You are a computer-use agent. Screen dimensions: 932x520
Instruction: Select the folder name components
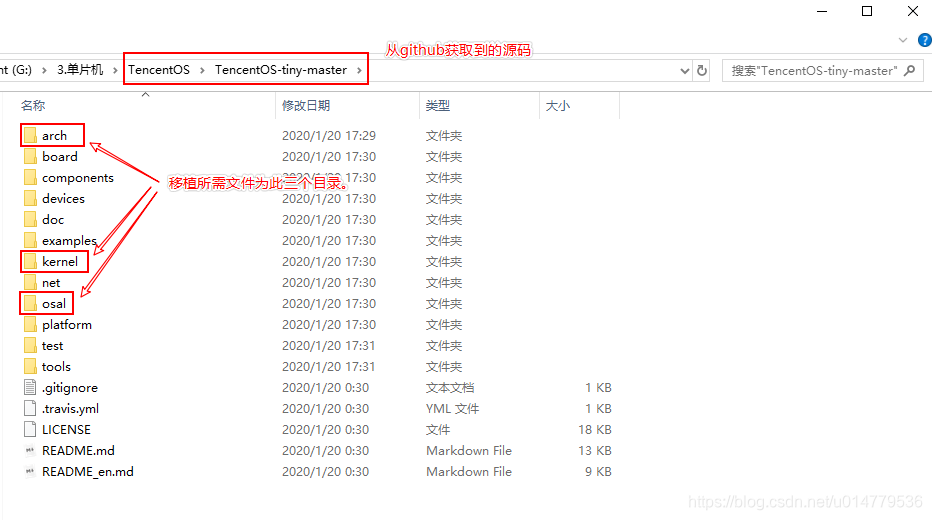[78, 178]
